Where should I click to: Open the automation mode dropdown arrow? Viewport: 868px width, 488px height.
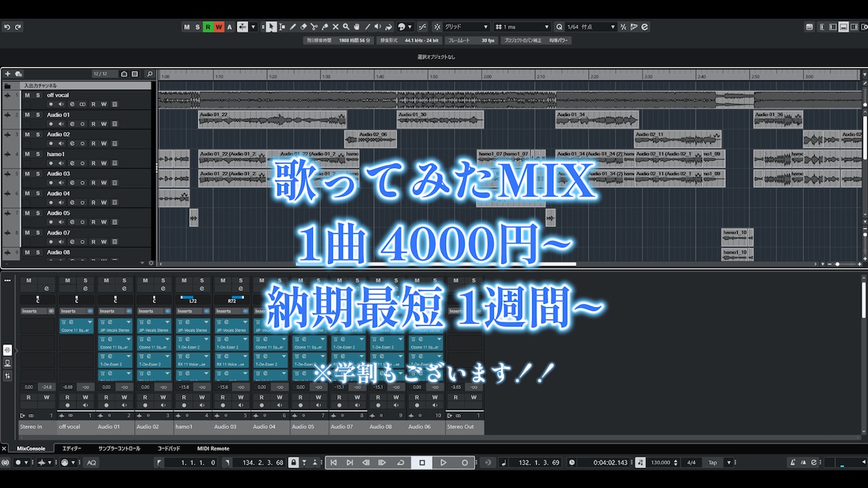tap(253, 27)
